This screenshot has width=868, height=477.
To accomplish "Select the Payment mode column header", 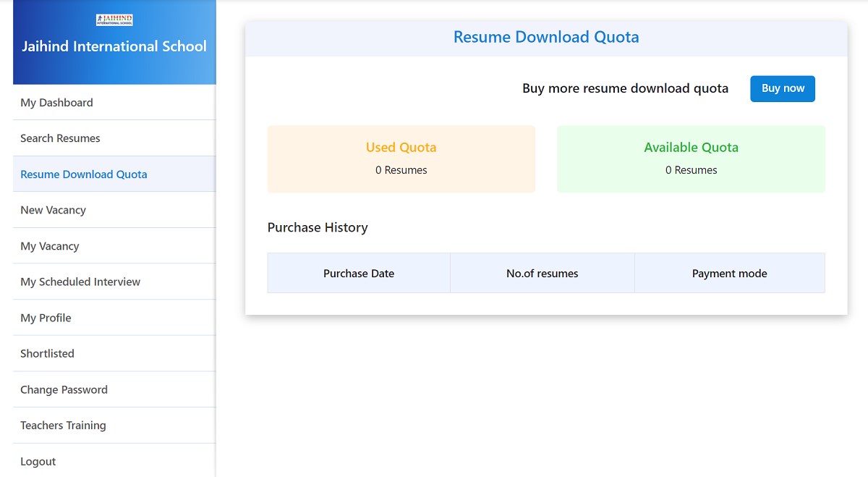I will [x=729, y=273].
